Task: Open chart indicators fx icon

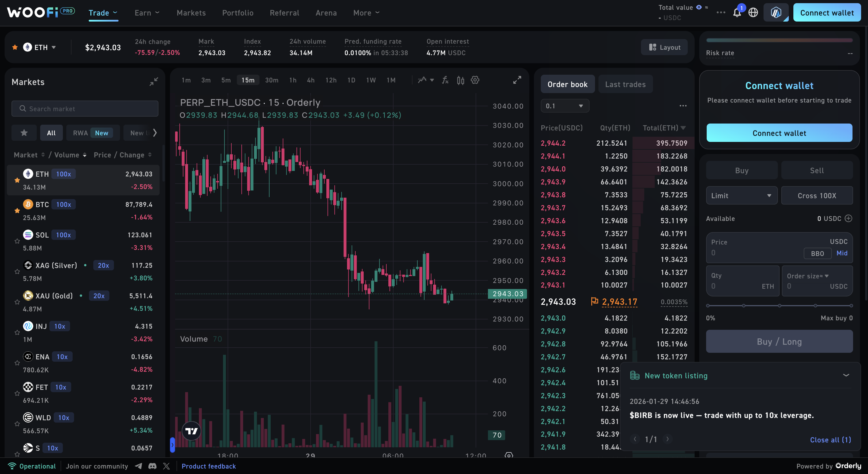Action: [445, 80]
